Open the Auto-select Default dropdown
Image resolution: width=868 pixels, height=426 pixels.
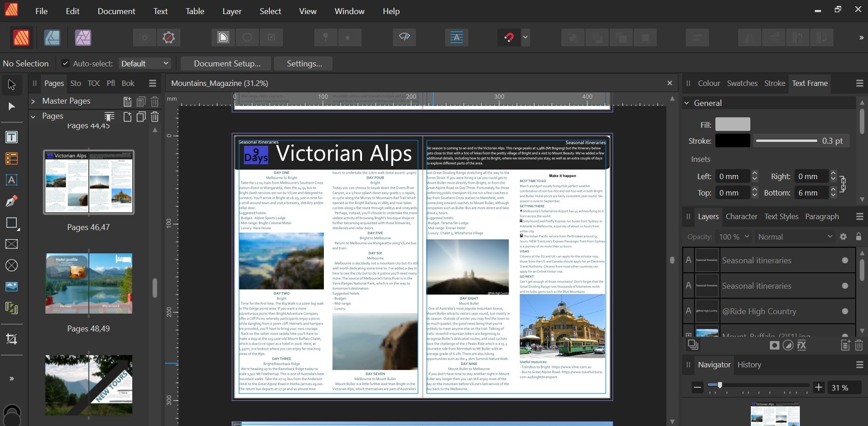[x=144, y=64]
